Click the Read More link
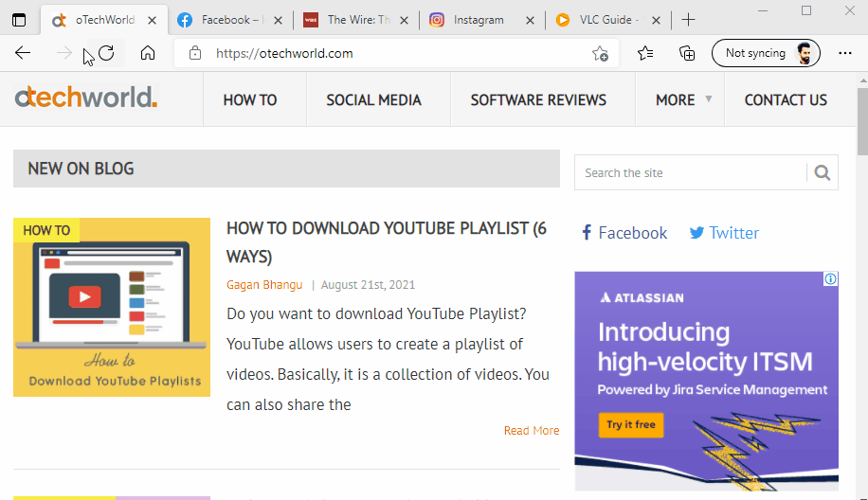Image resolution: width=868 pixels, height=500 pixels. point(532,430)
